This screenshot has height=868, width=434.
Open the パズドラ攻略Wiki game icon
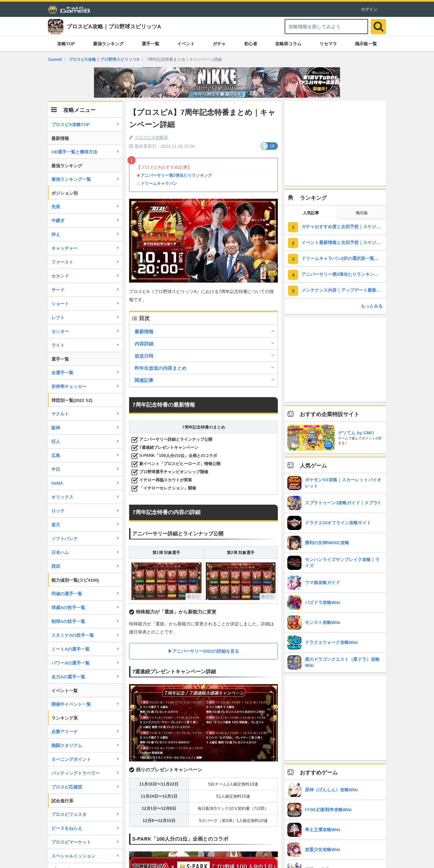pyautogui.click(x=294, y=602)
